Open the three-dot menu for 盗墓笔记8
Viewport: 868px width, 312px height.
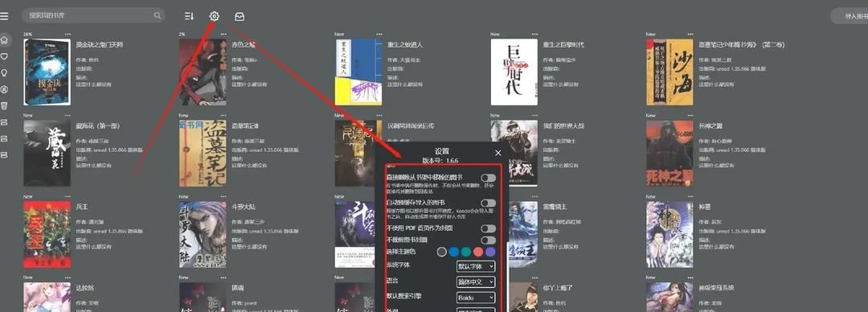click(223, 115)
